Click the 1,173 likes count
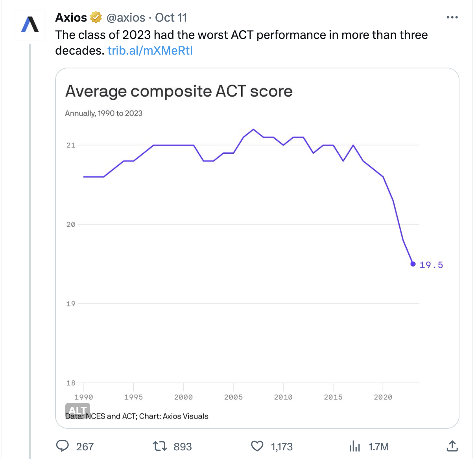This screenshot has height=459, width=476. click(282, 447)
